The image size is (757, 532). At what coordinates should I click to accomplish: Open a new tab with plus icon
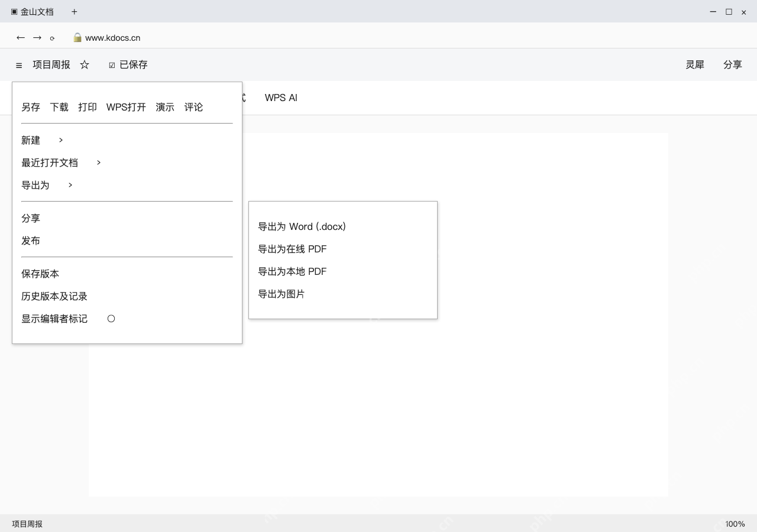pyautogui.click(x=74, y=11)
